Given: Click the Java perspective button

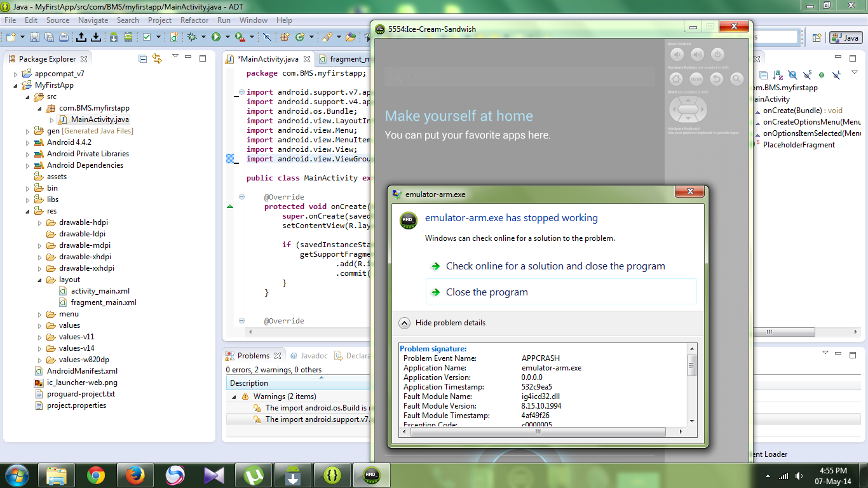Looking at the screenshot, I should pos(845,38).
